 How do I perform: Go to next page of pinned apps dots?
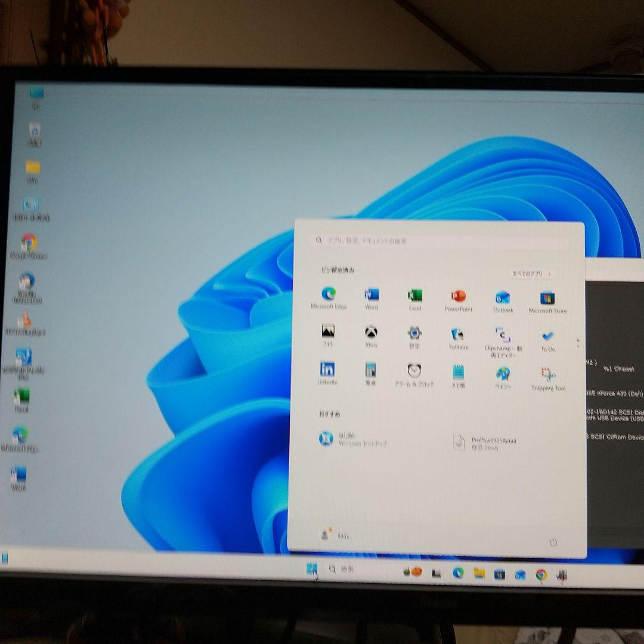coord(578,346)
